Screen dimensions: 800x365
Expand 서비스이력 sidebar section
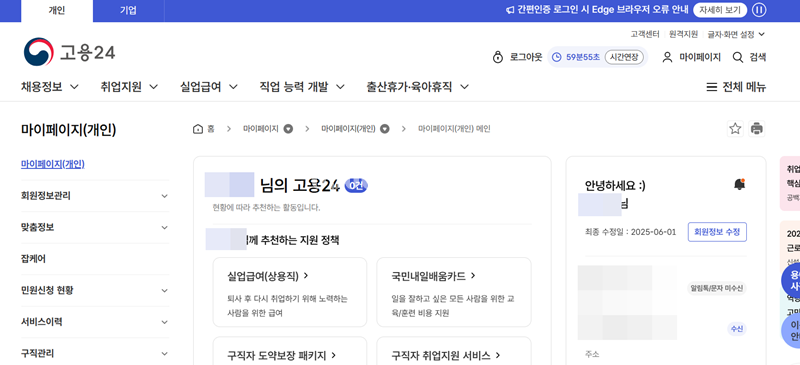(x=95, y=322)
